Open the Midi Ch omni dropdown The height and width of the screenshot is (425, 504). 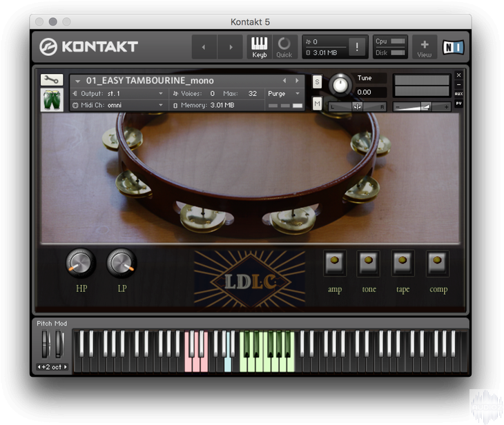119,105
